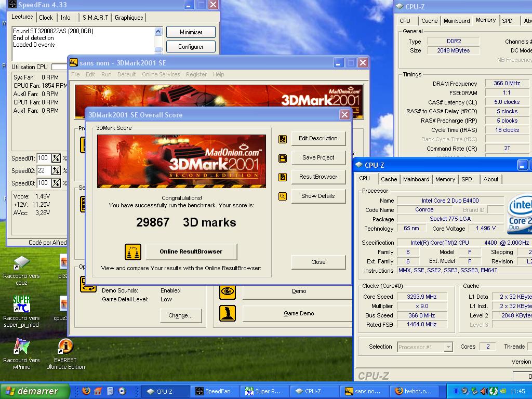Click the joystick icon beside Game Demo

pyautogui.click(x=228, y=313)
